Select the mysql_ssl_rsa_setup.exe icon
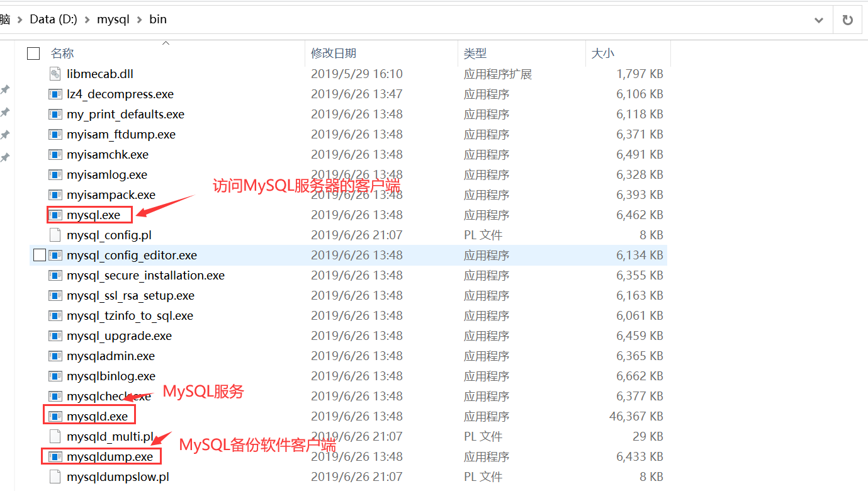868x491 pixels. [x=55, y=295]
